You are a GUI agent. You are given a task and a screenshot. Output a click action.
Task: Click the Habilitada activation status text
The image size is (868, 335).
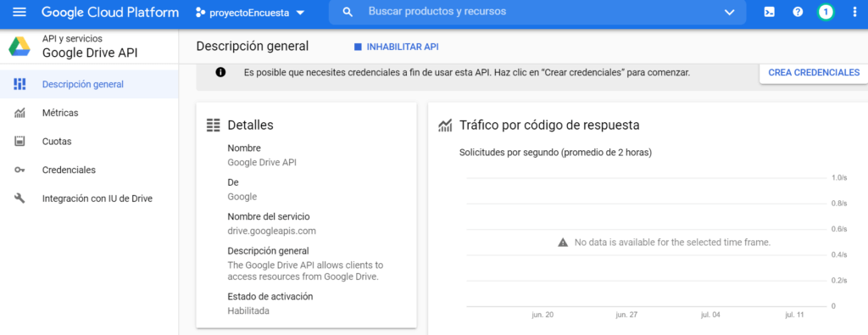(x=248, y=310)
